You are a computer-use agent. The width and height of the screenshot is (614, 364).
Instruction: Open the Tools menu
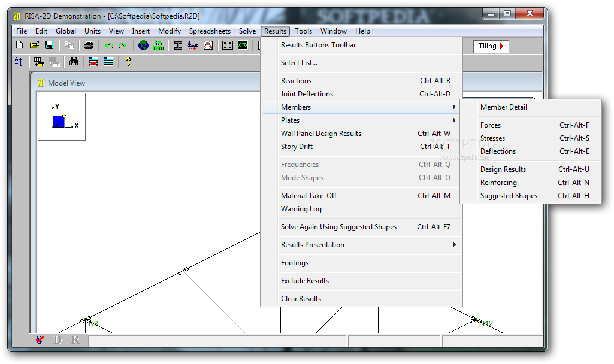pyautogui.click(x=304, y=31)
